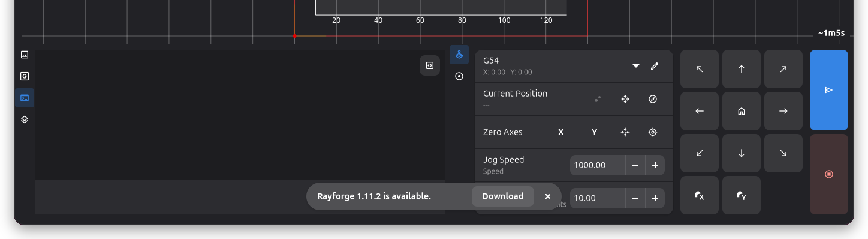Open the layers panel tab

point(25,119)
